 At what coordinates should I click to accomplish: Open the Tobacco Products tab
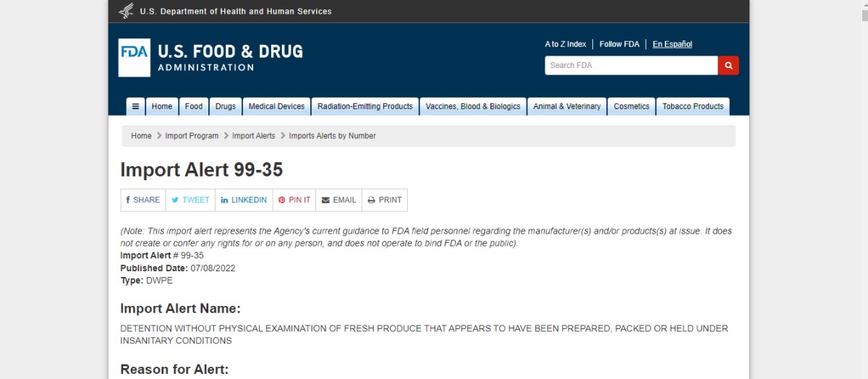pyautogui.click(x=692, y=106)
